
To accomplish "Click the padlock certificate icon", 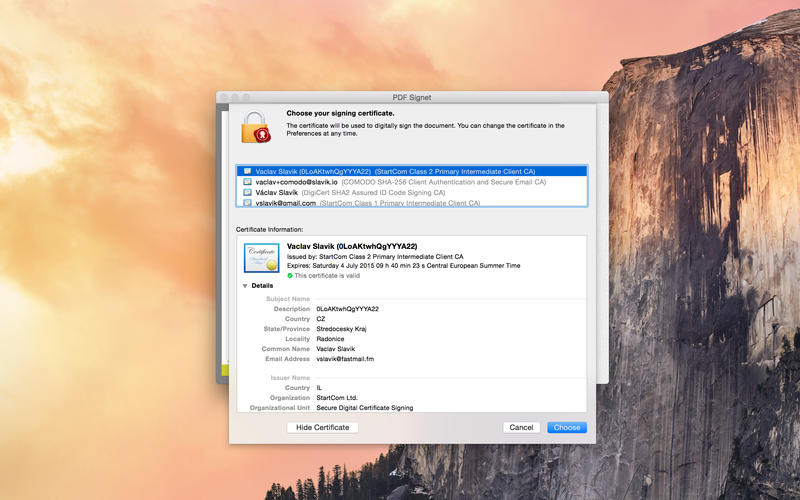I will (256, 127).
